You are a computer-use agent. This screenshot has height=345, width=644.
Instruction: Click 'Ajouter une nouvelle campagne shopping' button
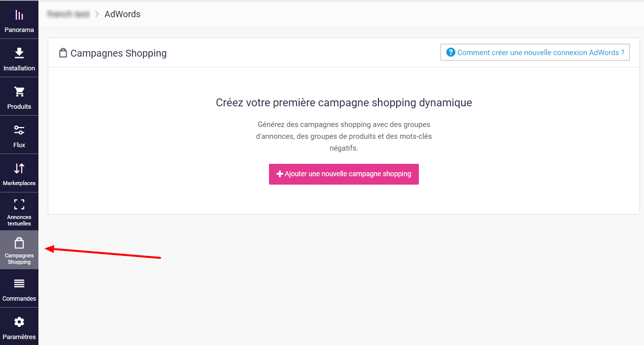tap(344, 174)
